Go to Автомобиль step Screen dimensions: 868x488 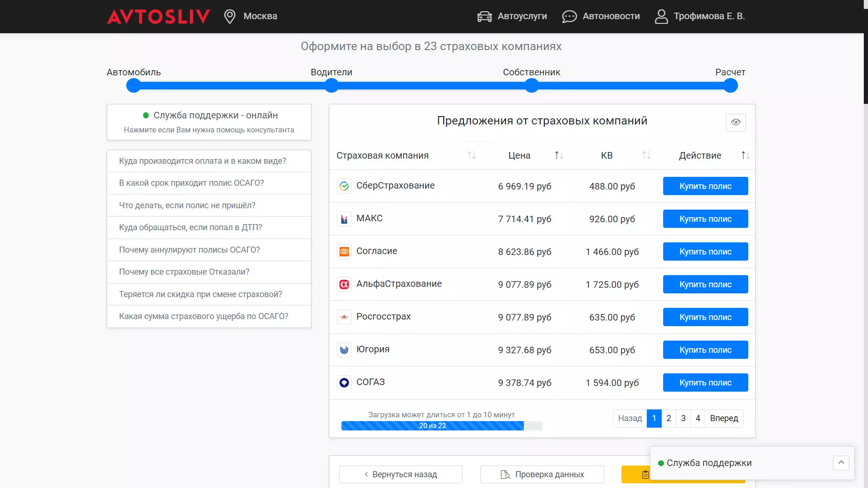pos(133,86)
